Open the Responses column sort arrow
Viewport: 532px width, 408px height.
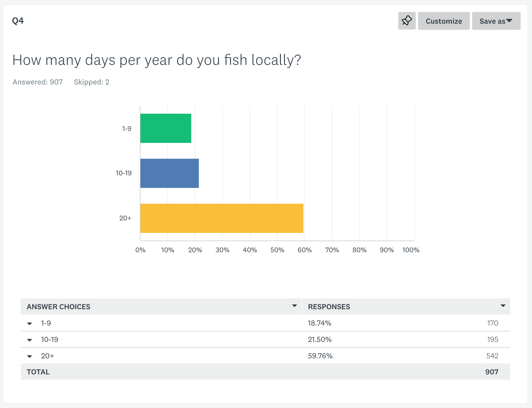click(x=503, y=306)
